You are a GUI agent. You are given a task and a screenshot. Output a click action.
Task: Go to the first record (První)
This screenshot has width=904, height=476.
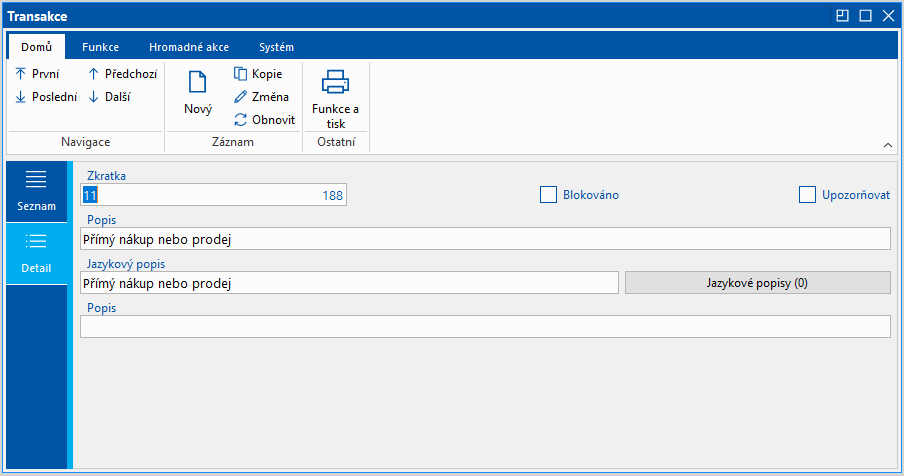click(x=38, y=74)
